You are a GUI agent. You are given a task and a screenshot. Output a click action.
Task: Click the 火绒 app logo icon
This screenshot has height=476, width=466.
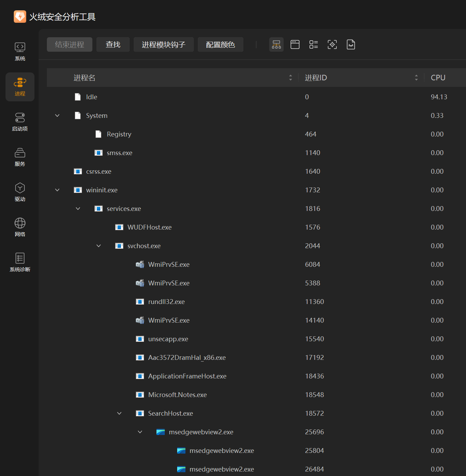click(20, 17)
